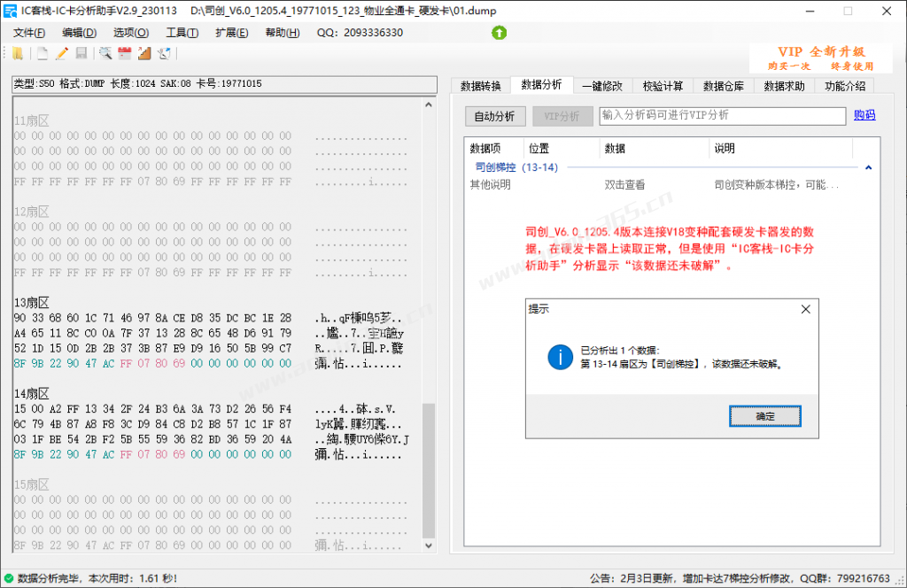Focus the VIP analysis code input field
Screen dimensions: 907x588
coord(723,116)
